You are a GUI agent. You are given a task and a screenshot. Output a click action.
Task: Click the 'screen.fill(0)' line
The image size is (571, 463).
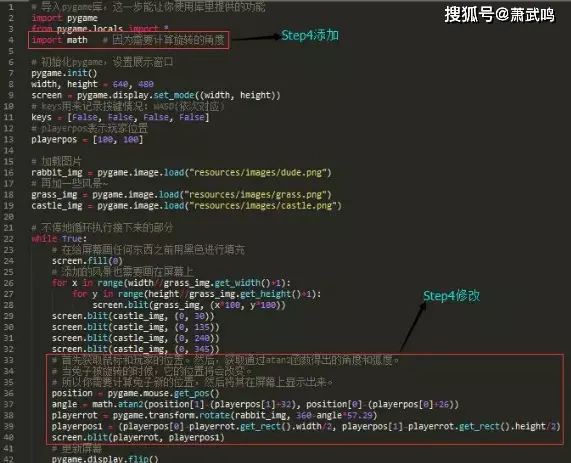click(87, 261)
